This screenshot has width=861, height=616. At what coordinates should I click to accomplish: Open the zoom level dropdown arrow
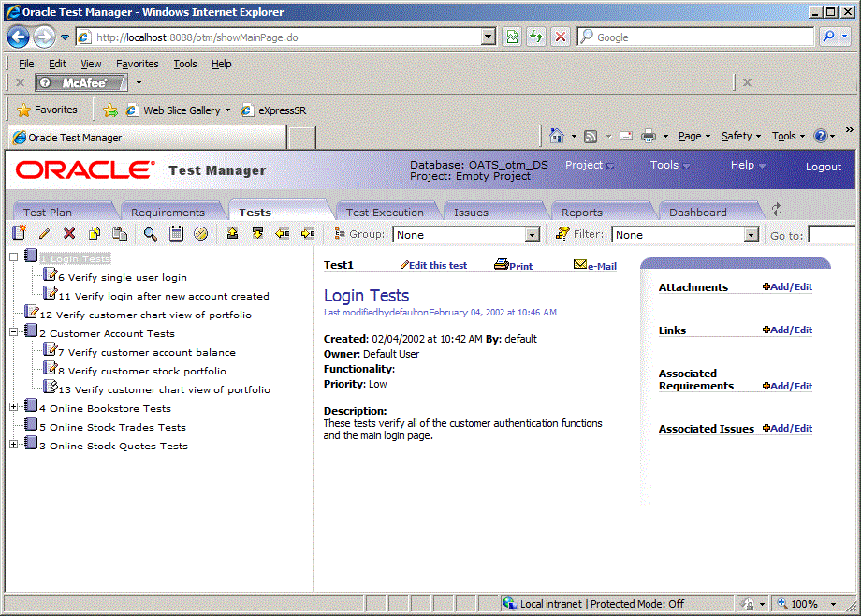pyautogui.click(x=833, y=604)
